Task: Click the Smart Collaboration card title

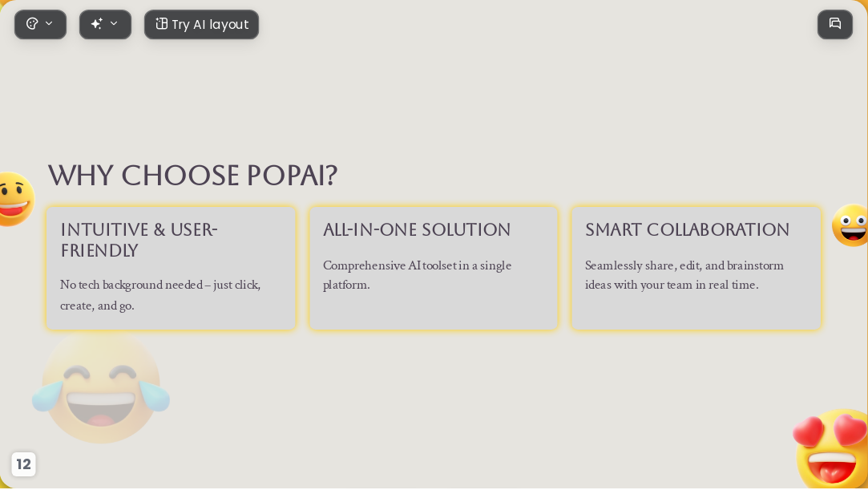Action: [687, 230]
